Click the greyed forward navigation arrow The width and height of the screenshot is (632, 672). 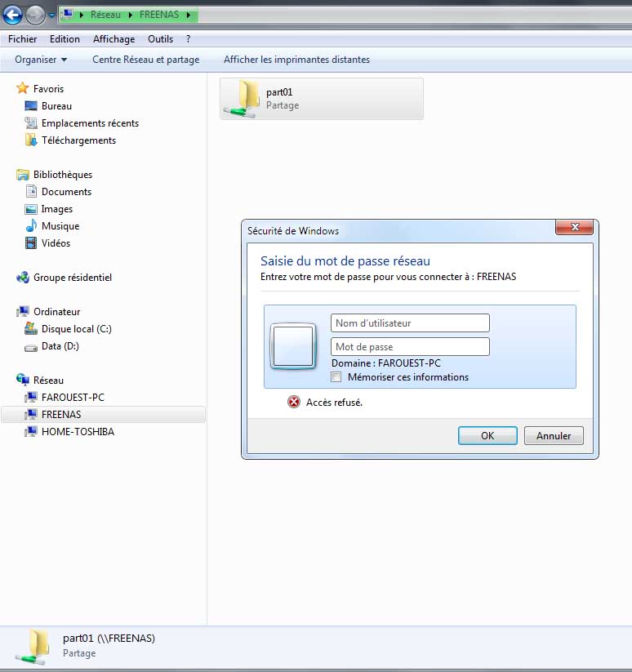[35, 16]
